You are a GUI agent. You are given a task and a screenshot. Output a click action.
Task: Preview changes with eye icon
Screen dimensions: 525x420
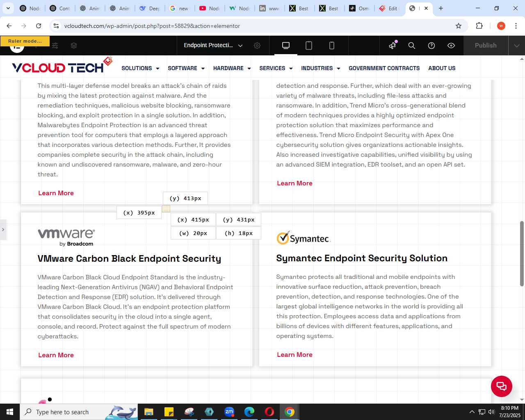[451, 46]
